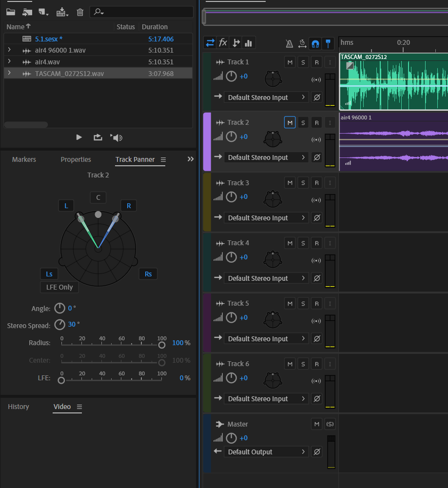Viewport: 448px width, 488px height.
Task: Solo Track 3
Action: point(303,183)
